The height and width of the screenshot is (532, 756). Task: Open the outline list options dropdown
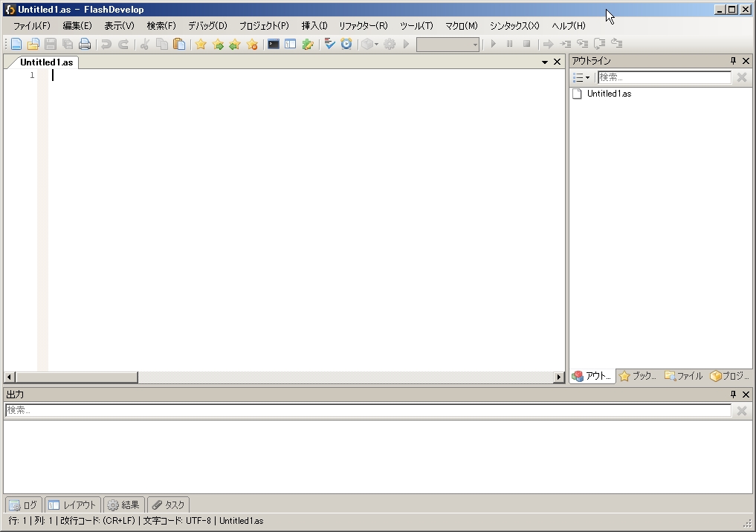tap(581, 77)
